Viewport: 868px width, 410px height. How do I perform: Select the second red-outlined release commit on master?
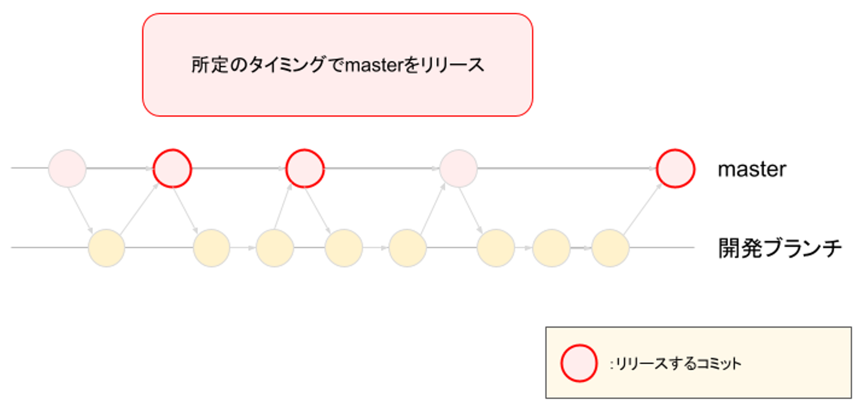coord(305,169)
